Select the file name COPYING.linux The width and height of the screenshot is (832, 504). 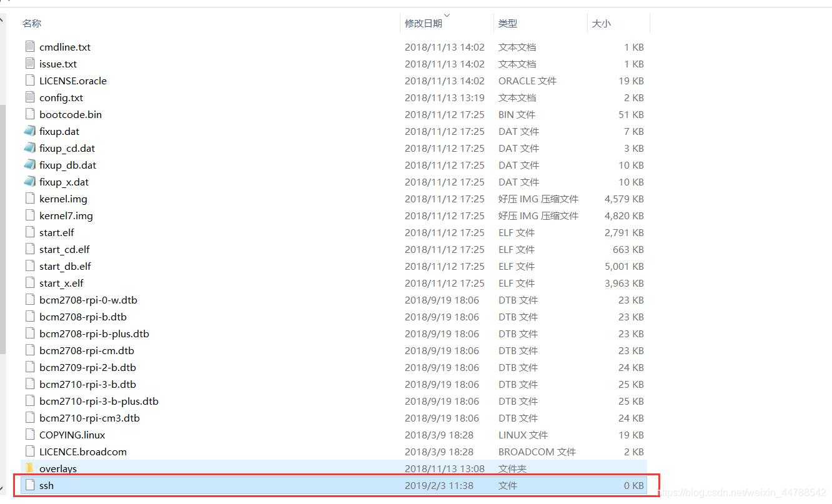point(72,435)
